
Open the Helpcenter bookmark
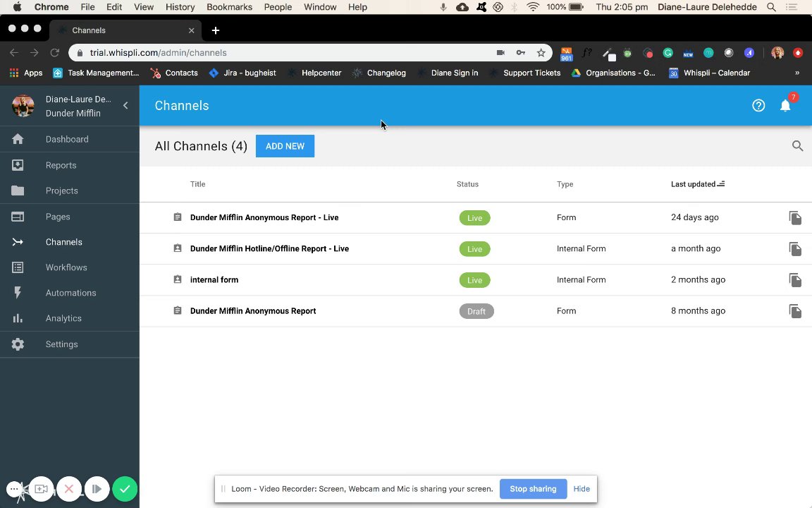[x=314, y=73]
